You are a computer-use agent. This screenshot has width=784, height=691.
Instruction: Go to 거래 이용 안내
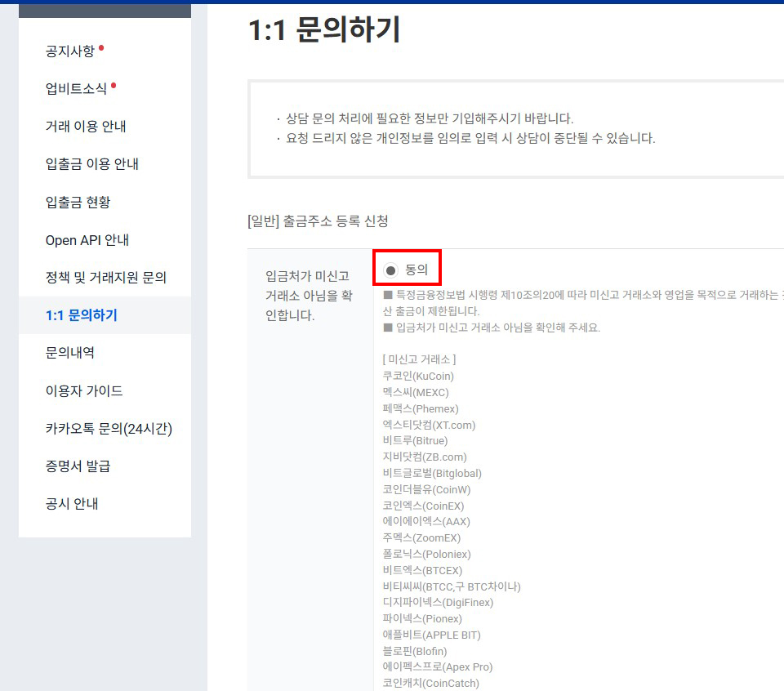pos(86,126)
